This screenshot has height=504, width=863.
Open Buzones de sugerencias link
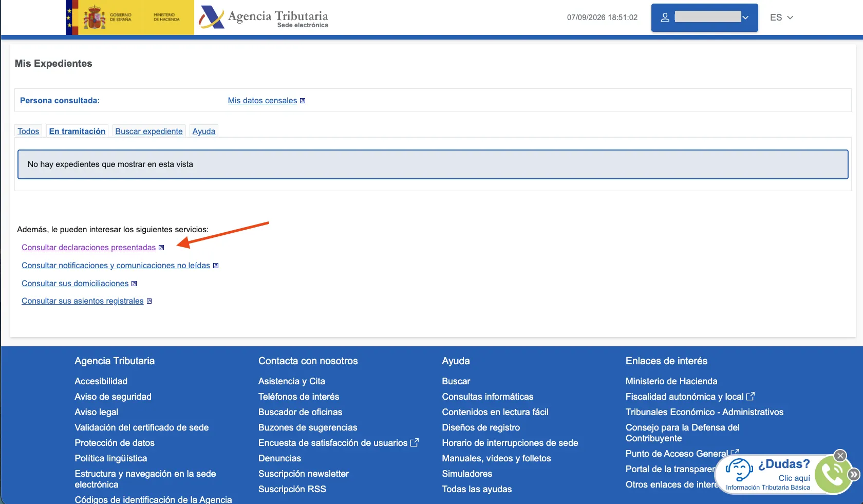coord(308,427)
